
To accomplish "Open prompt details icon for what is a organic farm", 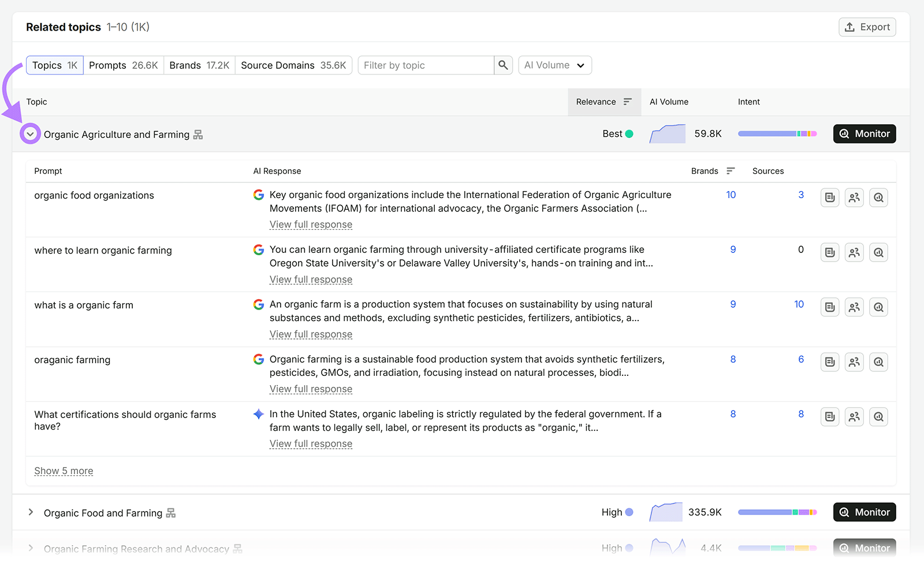I will click(830, 307).
